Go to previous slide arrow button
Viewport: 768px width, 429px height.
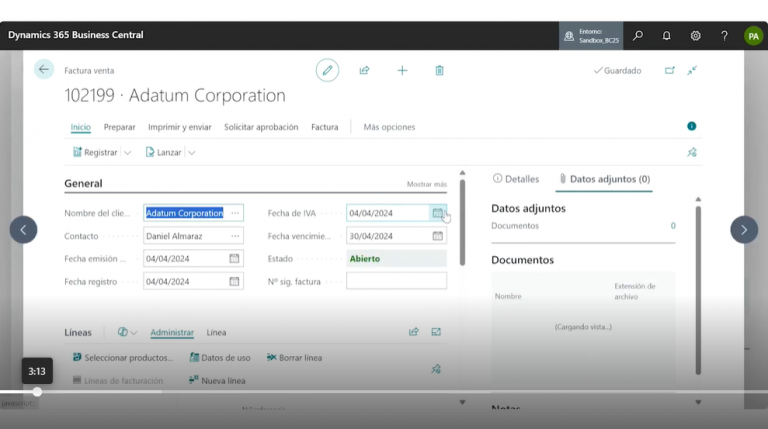pyautogui.click(x=24, y=230)
